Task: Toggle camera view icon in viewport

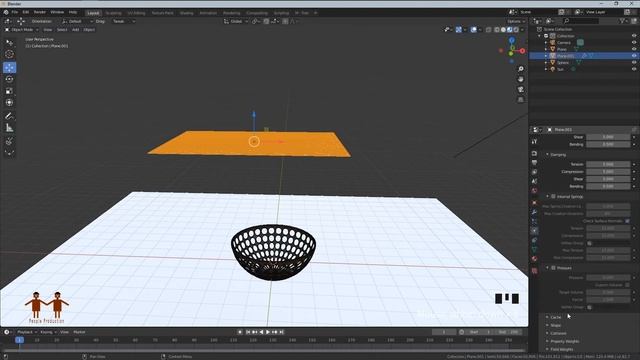Action: (x=521, y=89)
